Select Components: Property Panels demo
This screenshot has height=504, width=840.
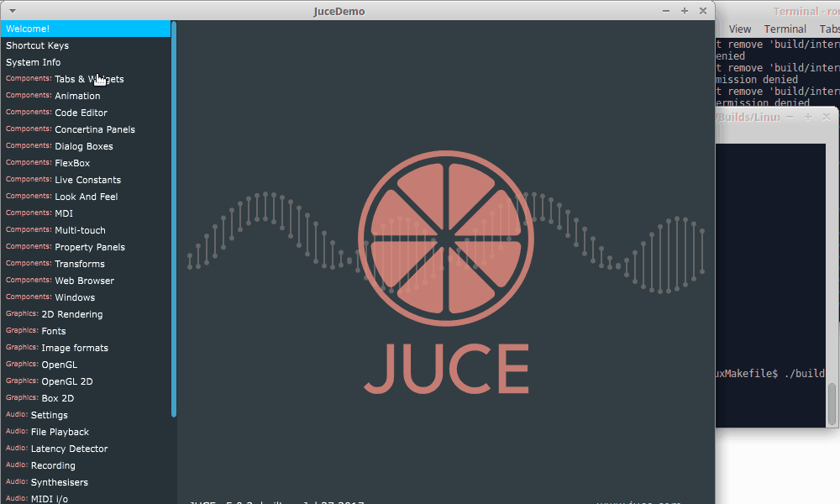(86, 247)
